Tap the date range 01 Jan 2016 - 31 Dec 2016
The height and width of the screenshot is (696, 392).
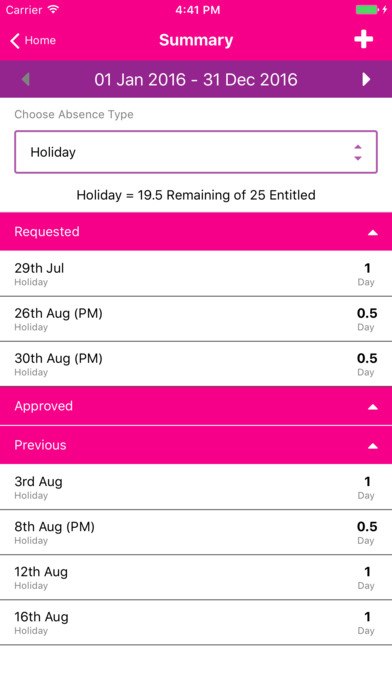pyautogui.click(x=196, y=79)
